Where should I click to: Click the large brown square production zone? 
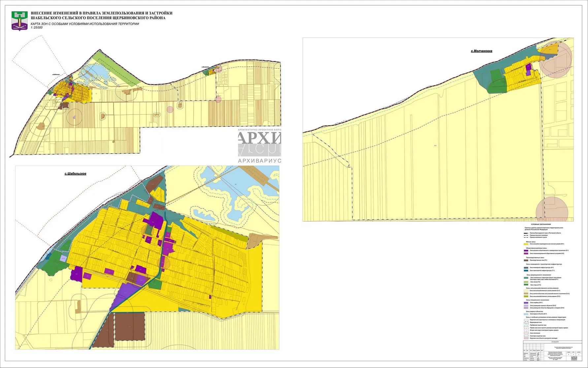click(x=130, y=326)
